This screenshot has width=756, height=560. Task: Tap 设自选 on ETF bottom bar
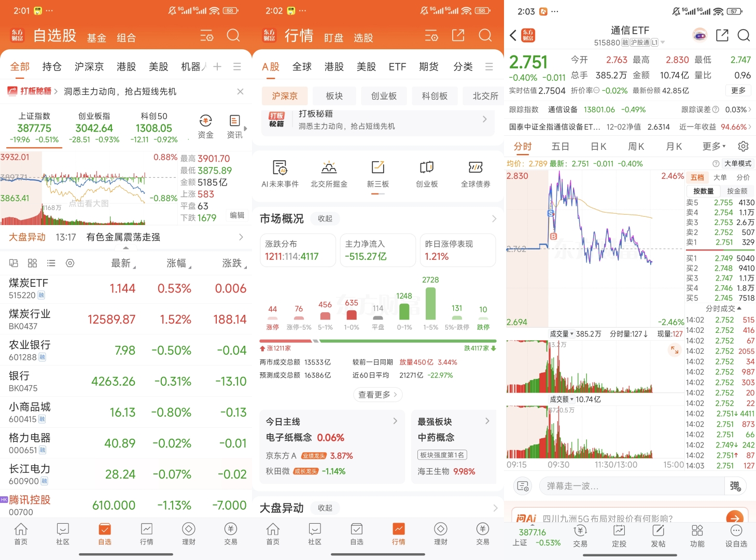(736, 536)
